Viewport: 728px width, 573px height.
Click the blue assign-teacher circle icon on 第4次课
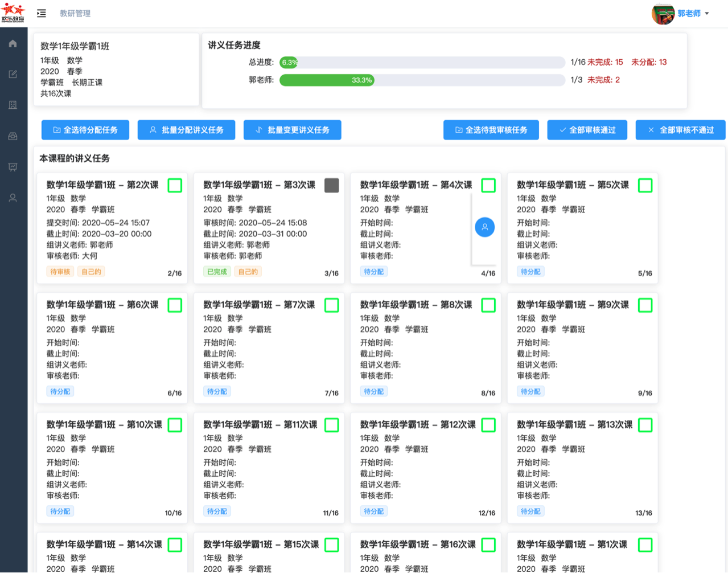click(485, 227)
